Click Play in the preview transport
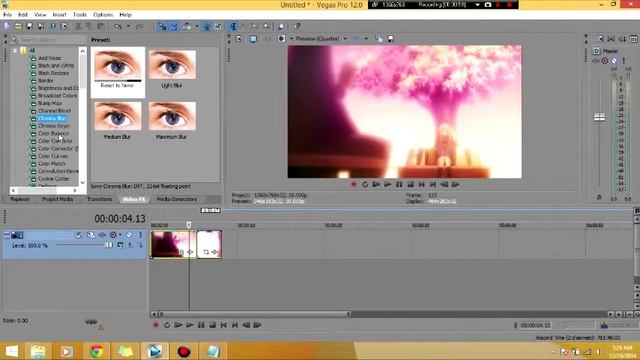 [x=388, y=184]
